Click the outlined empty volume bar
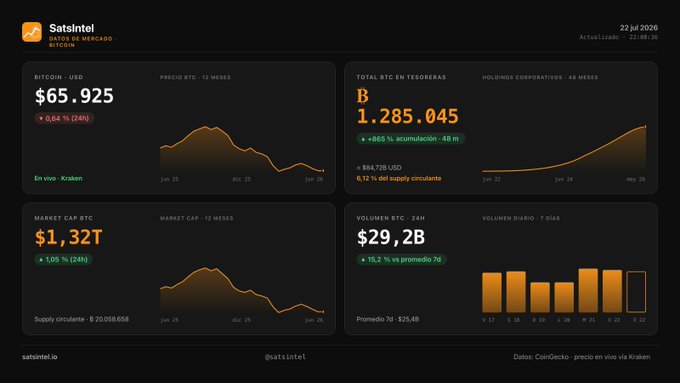This screenshot has height=383, width=680. pyautogui.click(x=636, y=292)
